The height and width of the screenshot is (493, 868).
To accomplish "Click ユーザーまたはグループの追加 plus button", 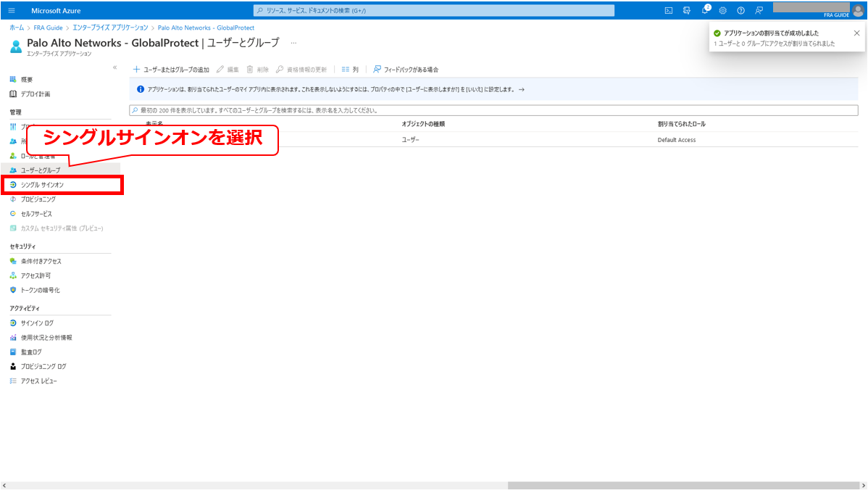I will pyautogui.click(x=171, y=70).
